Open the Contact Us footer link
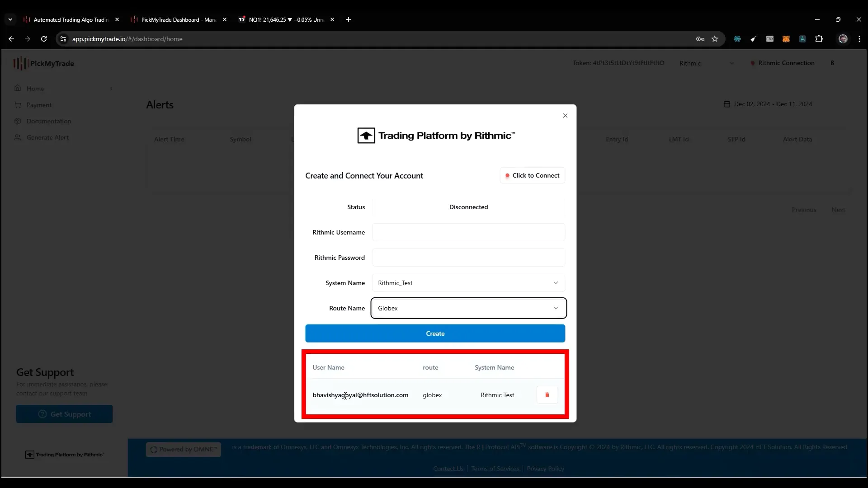Viewport: 868px width, 488px height. [x=448, y=469]
